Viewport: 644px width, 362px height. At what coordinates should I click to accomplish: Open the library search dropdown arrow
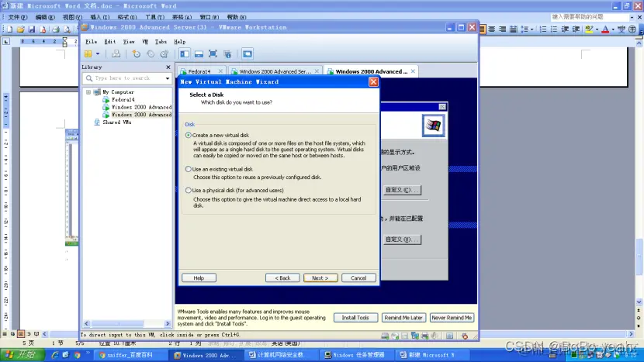tap(167, 78)
